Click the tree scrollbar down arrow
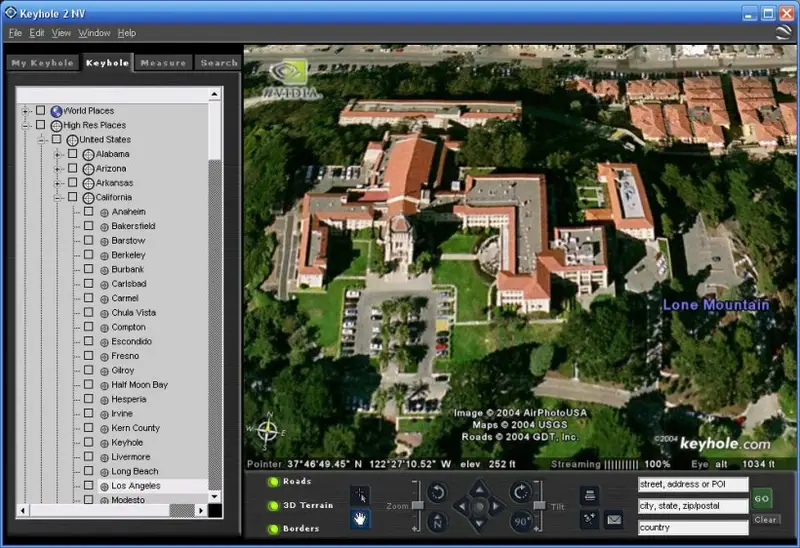800x548 pixels. click(x=215, y=496)
